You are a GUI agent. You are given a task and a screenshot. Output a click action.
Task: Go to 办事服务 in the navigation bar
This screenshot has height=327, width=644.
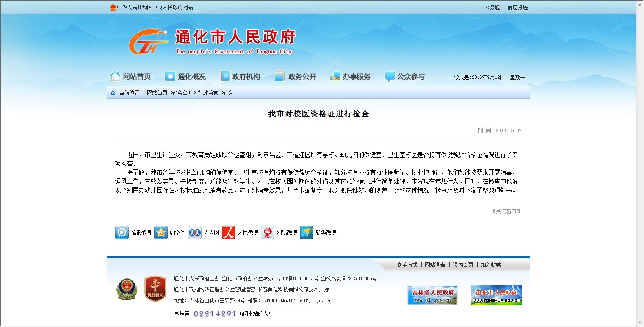[x=350, y=77]
